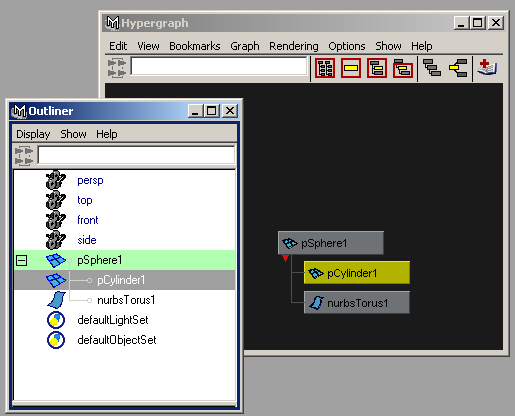
Task: Collapse the pSphere1 hierarchy in Outliner
Action: [21, 260]
